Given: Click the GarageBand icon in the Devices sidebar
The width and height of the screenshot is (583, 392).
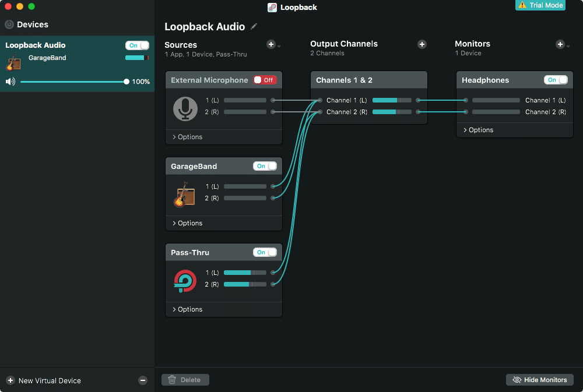Looking at the screenshot, I should pyautogui.click(x=14, y=62).
